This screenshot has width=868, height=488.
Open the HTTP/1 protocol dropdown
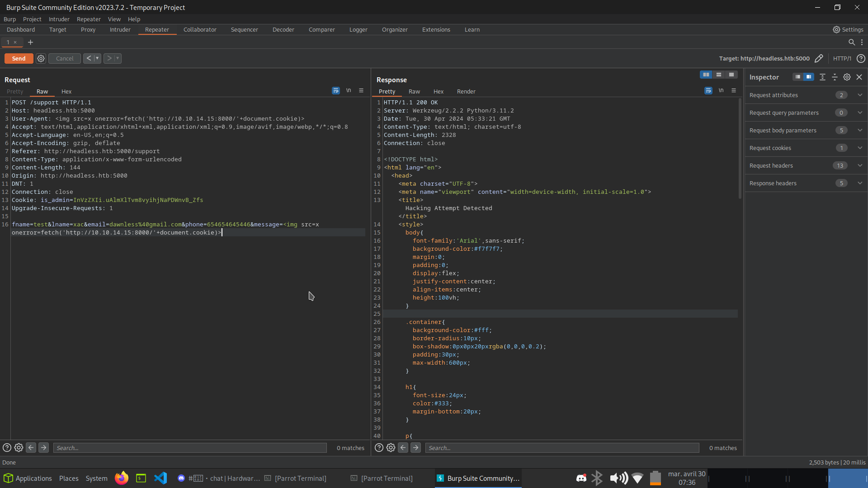tap(842, 58)
